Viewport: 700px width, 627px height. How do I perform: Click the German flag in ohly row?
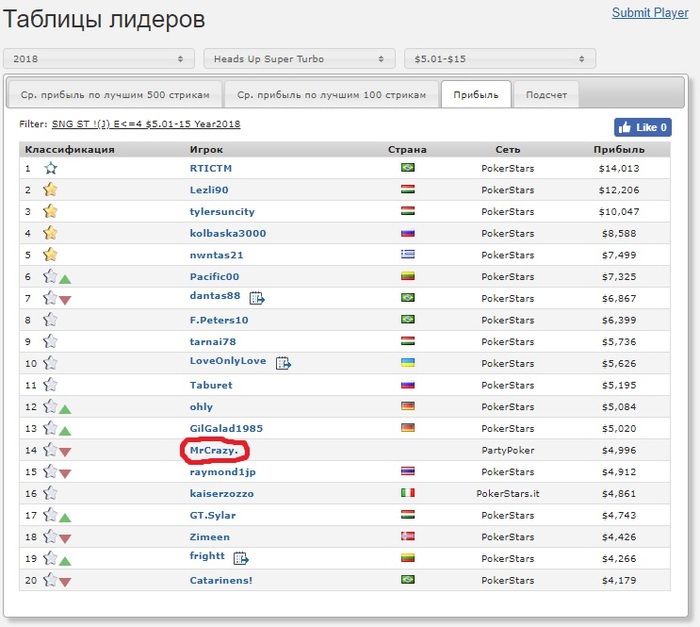coord(408,406)
